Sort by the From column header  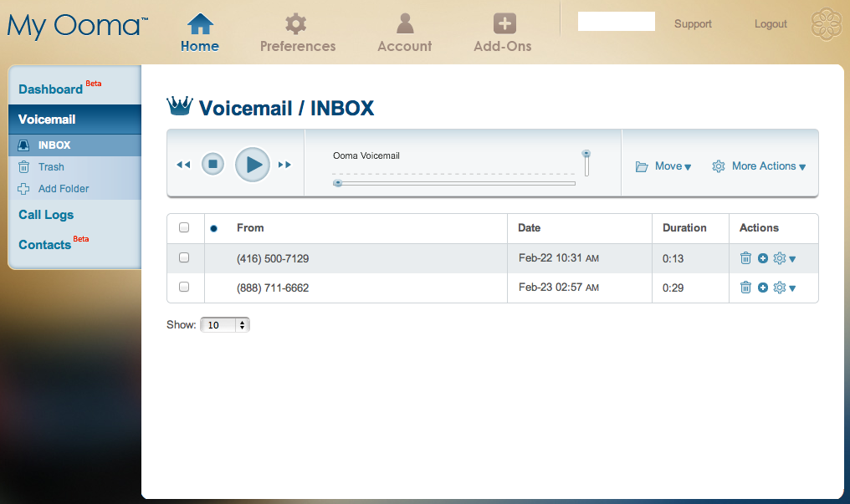point(250,228)
